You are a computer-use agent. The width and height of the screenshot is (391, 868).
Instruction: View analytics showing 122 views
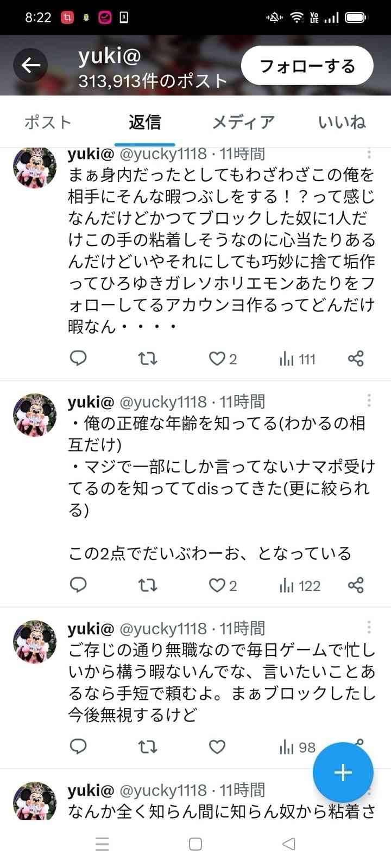pos(300,585)
